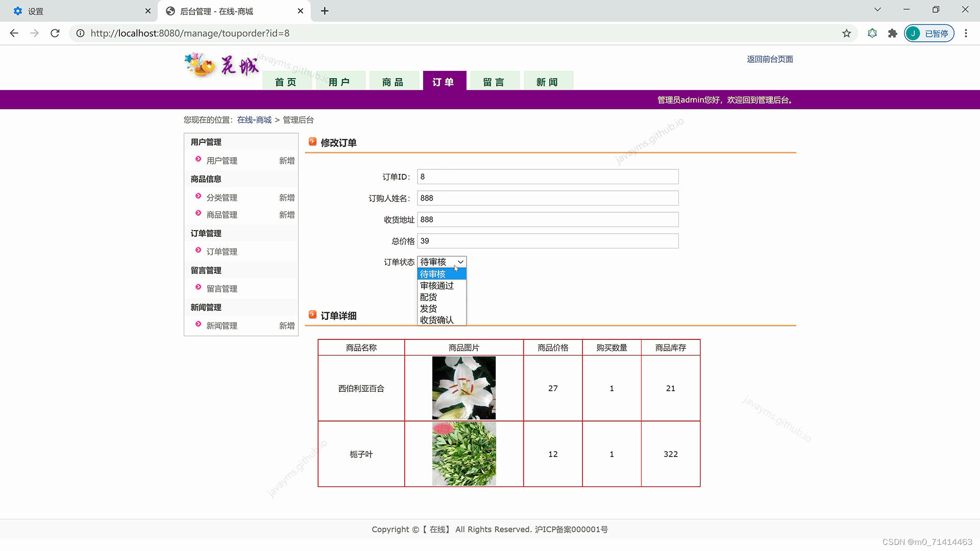Click the orange arrow icon beside 订单详细
Image resolution: width=980 pixels, height=551 pixels.
pyautogui.click(x=313, y=315)
